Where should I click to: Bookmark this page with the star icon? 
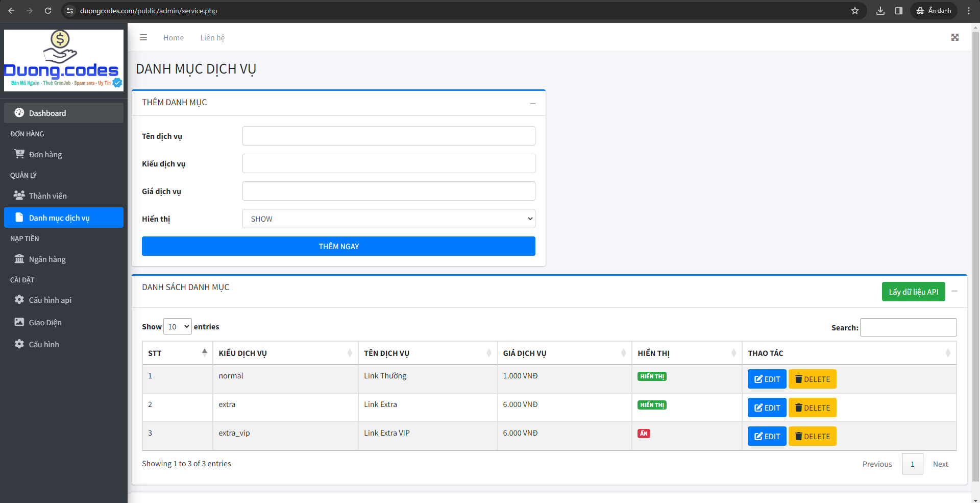coord(854,11)
